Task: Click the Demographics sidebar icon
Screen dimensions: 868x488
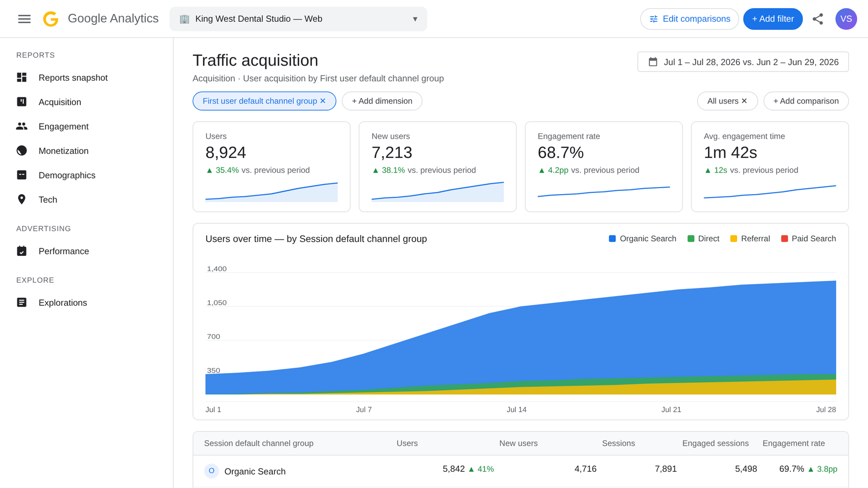Action: coord(22,175)
